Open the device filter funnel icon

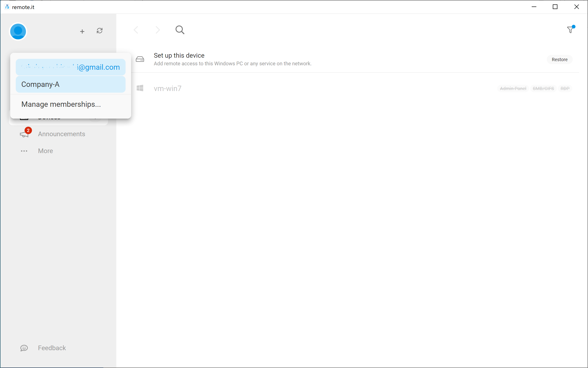coord(570,29)
